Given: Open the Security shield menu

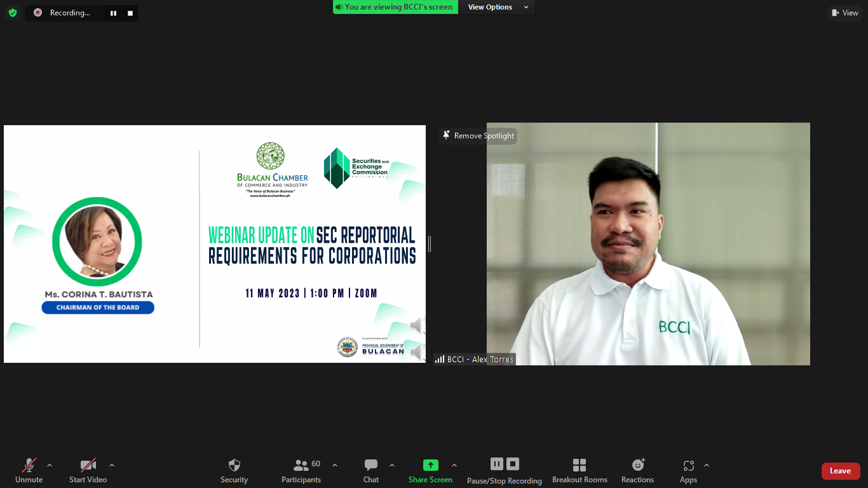Looking at the screenshot, I should coord(234,471).
